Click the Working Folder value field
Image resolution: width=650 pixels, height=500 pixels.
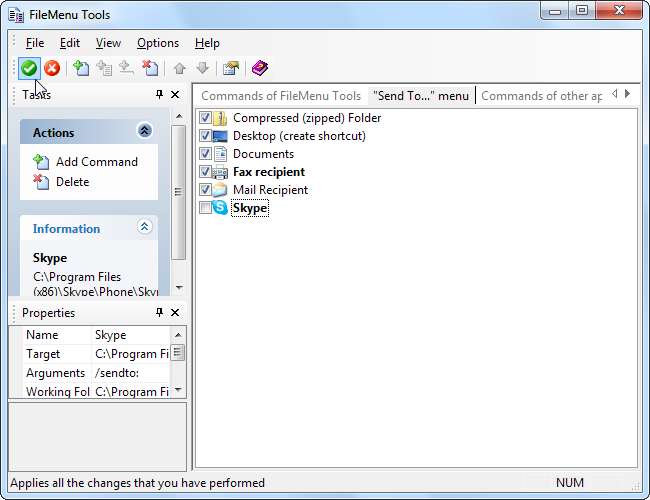[x=130, y=391]
